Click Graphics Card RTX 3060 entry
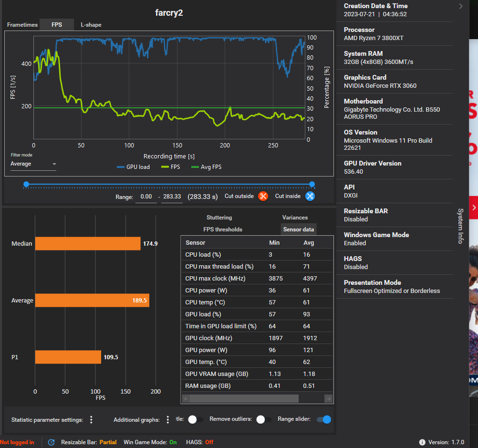Viewport: 478px width, 448px height. pyautogui.click(x=395, y=82)
